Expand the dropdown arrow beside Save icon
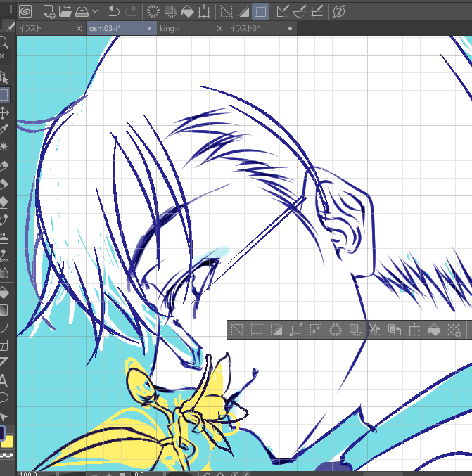This screenshot has width=472, height=476. tap(95, 11)
